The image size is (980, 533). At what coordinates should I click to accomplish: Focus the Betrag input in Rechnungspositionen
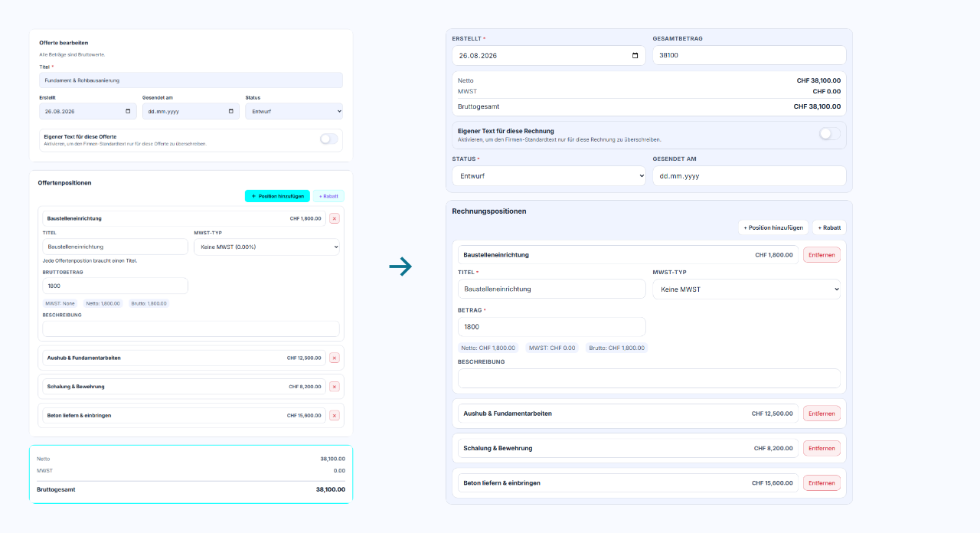(552, 326)
